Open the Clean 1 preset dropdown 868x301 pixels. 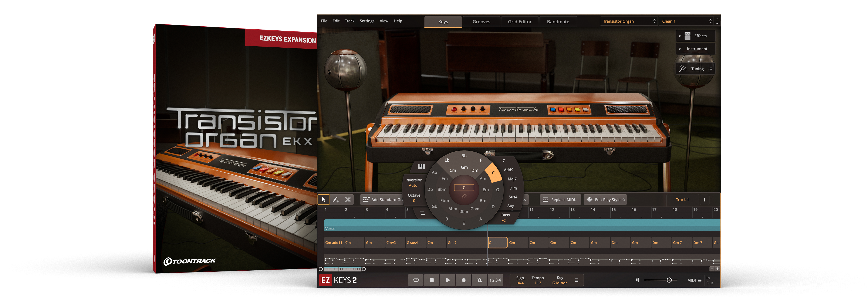coord(686,21)
